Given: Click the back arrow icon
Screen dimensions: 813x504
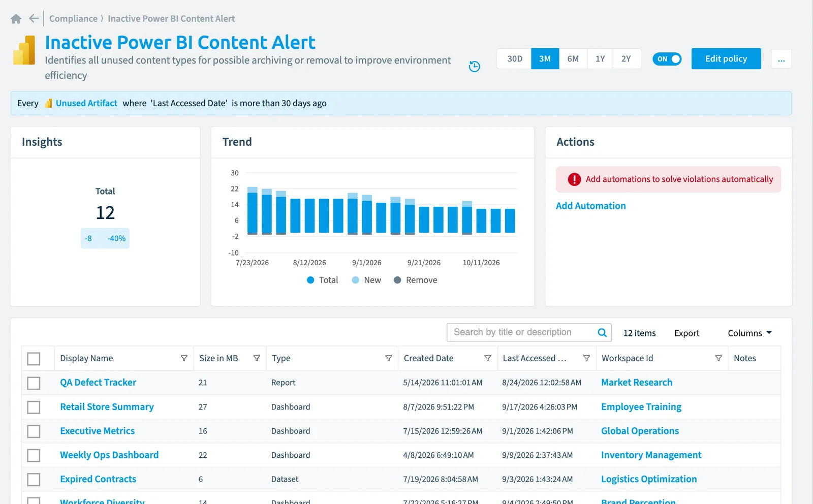Looking at the screenshot, I should (34, 19).
